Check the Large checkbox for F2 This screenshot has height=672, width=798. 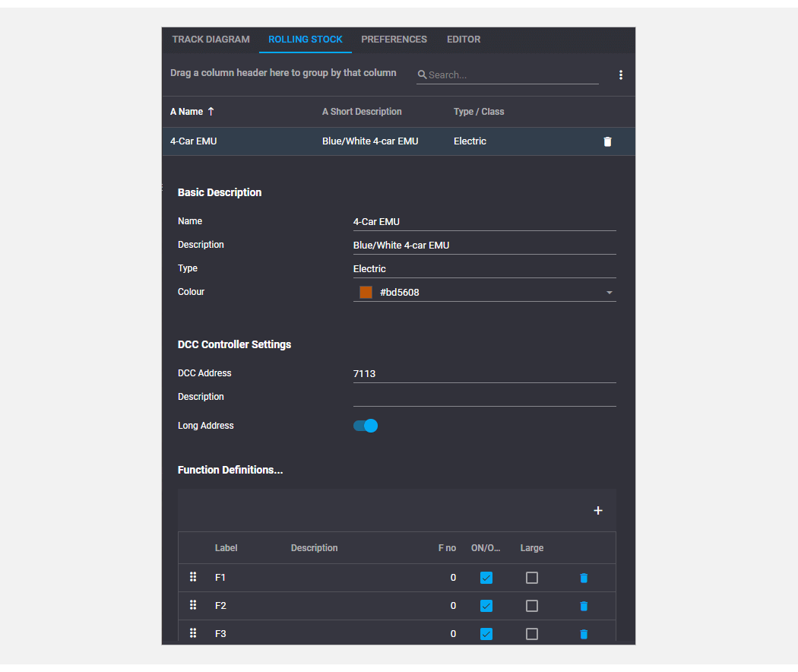[531, 606]
